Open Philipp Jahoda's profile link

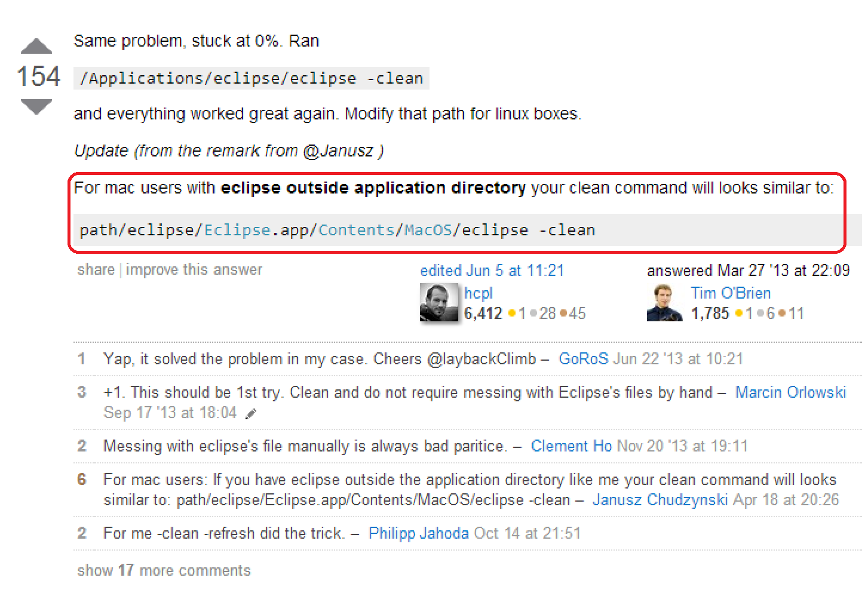tap(418, 533)
